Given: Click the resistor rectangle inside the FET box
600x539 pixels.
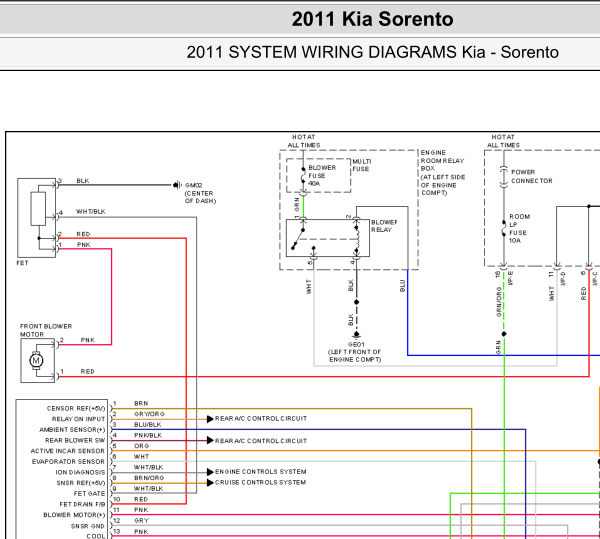Looking at the screenshot, I should [x=38, y=208].
